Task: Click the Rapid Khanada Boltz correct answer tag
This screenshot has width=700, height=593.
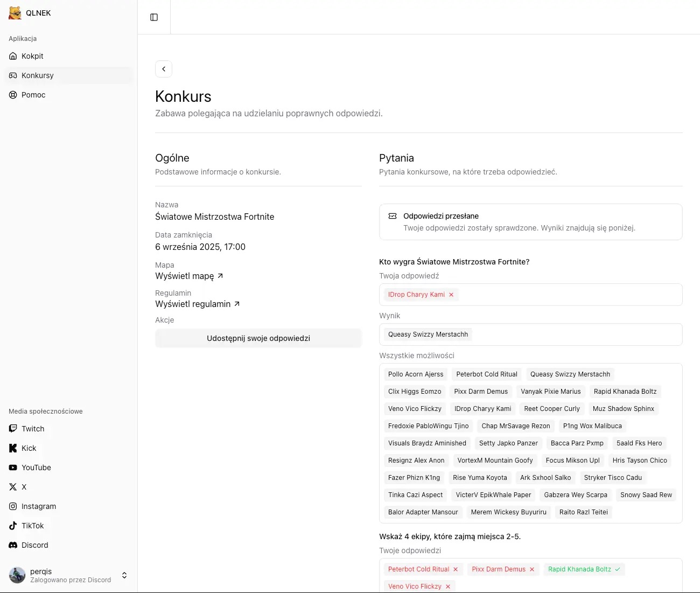Action: (579, 569)
